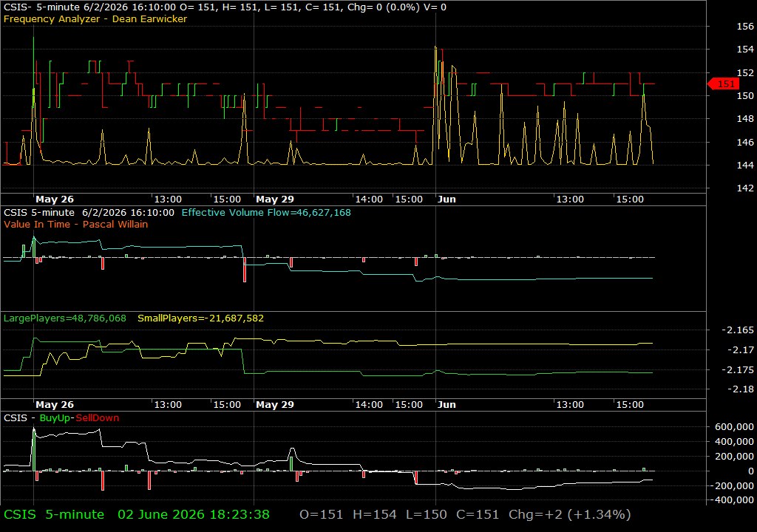This screenshot has width=757, height=532.
Task: Click the -2.18 level on the players axis
Action: click(741, 389)
